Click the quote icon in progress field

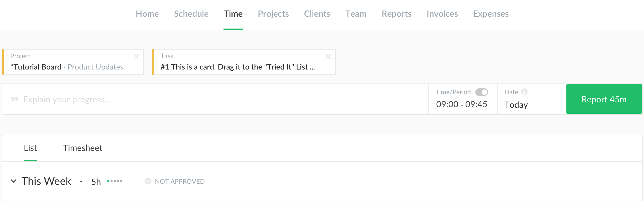click(x=15, y=99)
